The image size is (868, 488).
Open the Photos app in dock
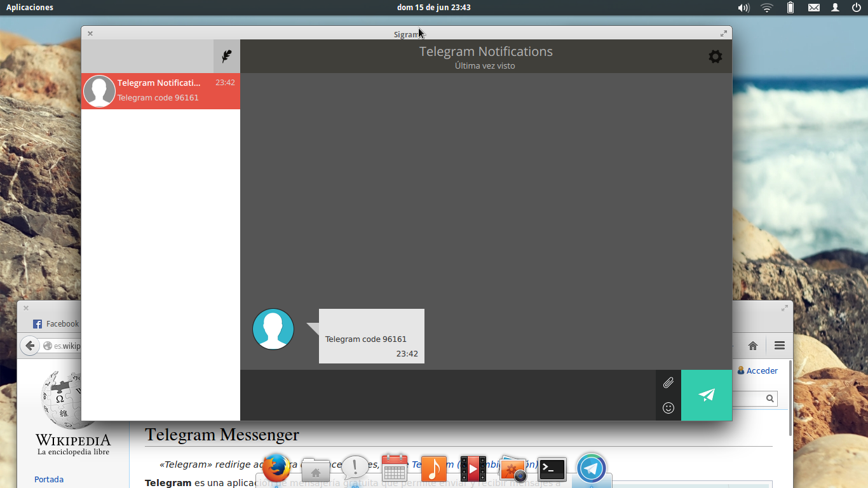coord(513,470)
